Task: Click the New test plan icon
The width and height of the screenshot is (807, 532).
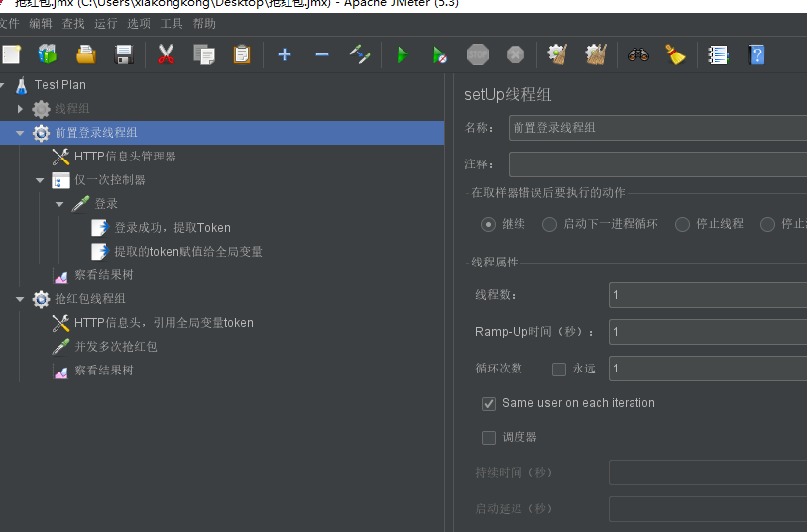Action: [x=11, y=54]
